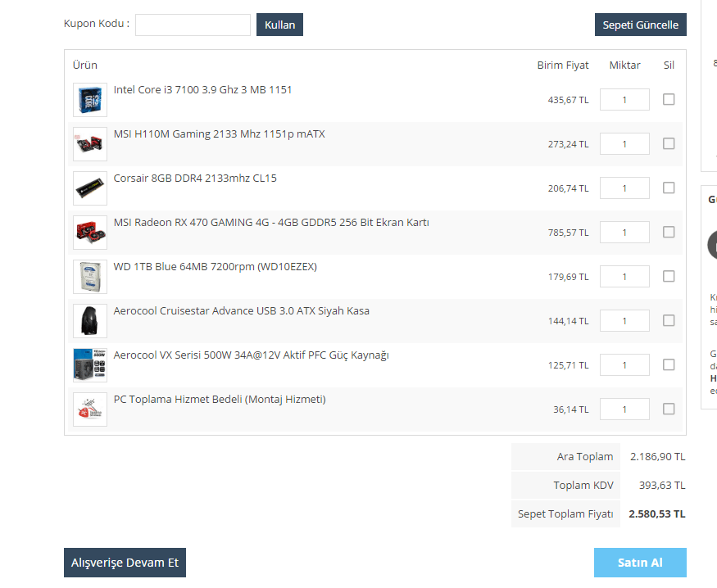Check delete box for Corsair 8GB DDR4
Screen dimensions: 717x588
[669, 188]
